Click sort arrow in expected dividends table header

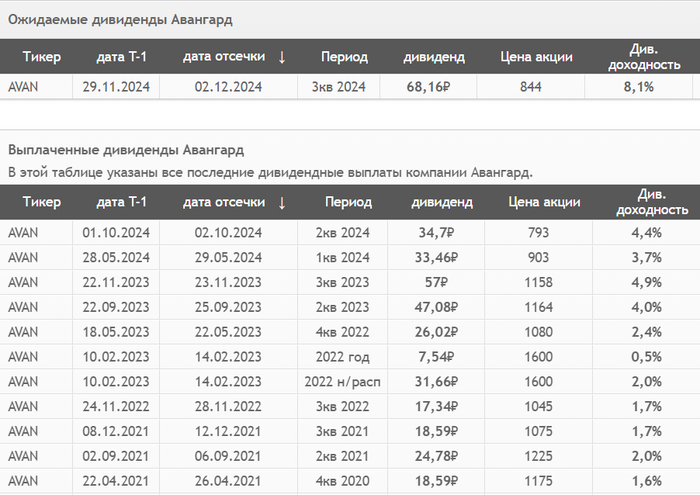pos(282,57)
